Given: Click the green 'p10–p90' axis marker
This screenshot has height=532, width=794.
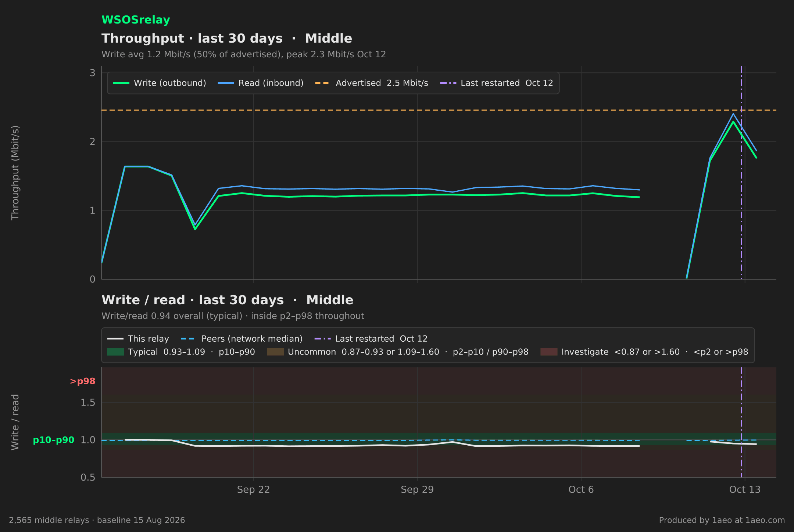Looking at the screenshot, I should 54,440.
